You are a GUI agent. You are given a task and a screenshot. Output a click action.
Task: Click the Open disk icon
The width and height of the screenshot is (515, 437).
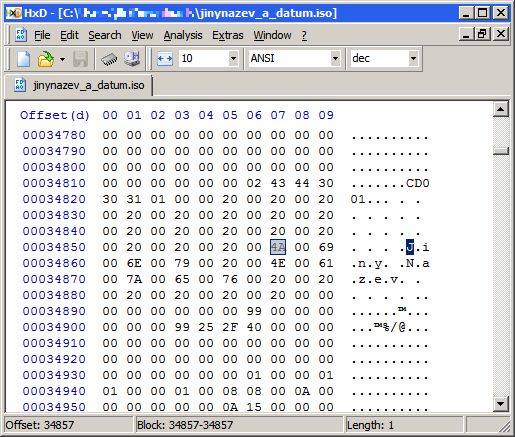[x=132, y=59]
